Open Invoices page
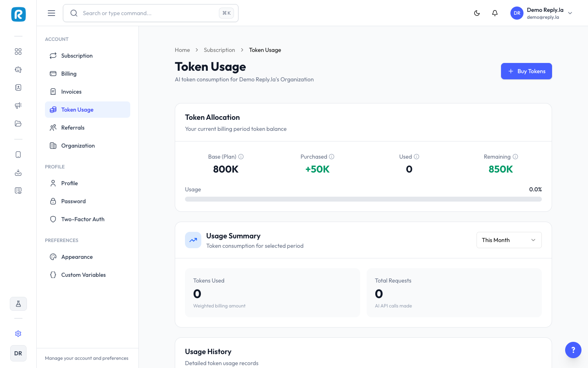 tap(87, 92)
